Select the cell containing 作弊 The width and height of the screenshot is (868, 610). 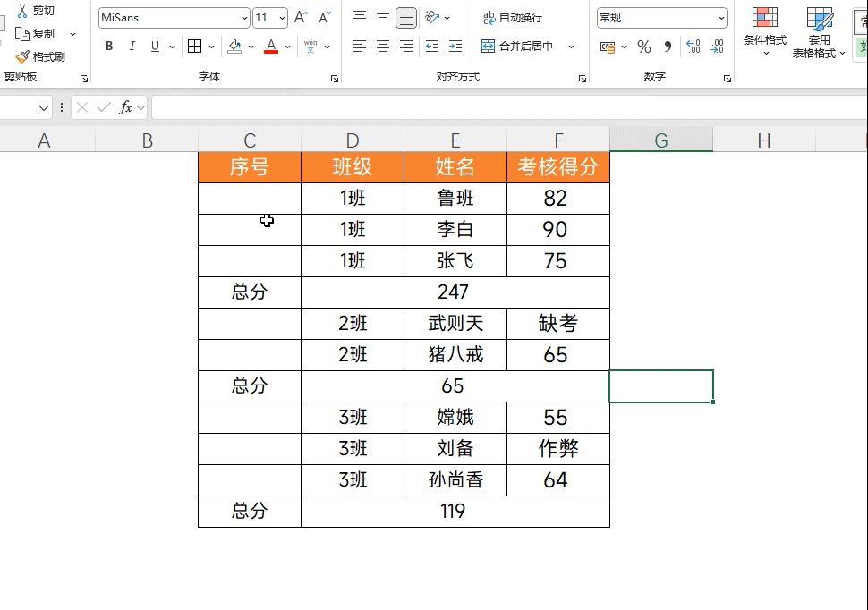click(x=558, y=448)
